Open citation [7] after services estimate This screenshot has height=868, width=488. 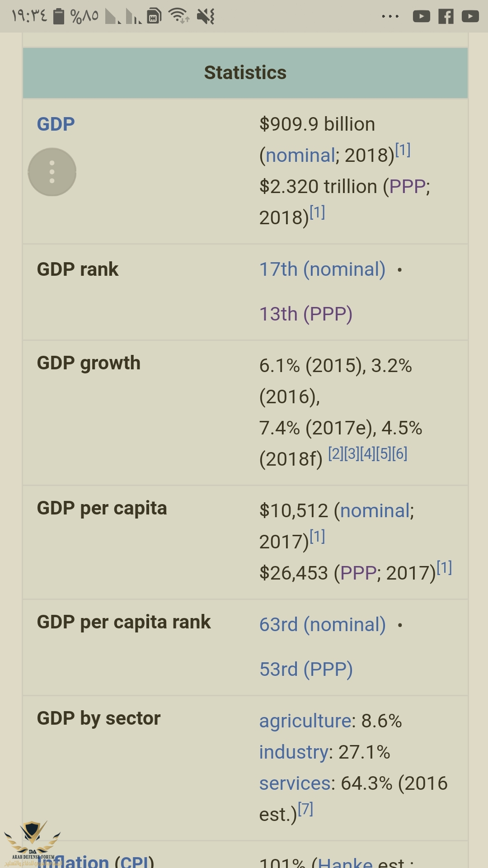[x=305, y=809]
